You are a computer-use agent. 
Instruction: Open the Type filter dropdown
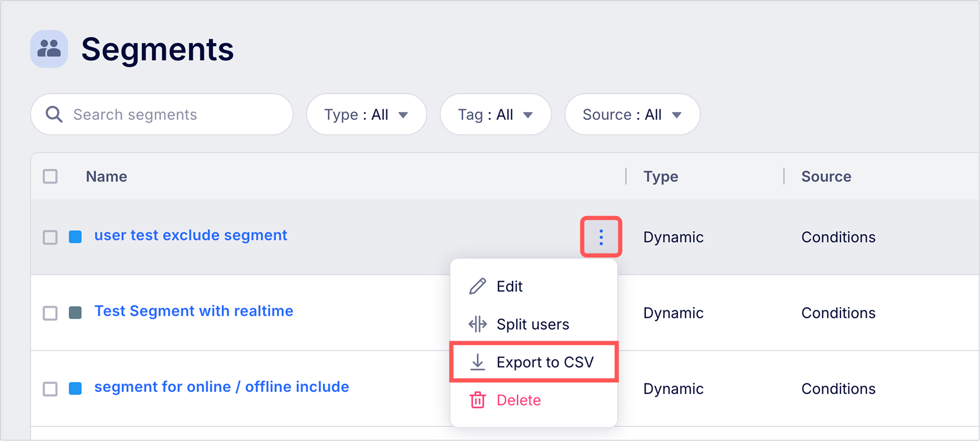366,115
